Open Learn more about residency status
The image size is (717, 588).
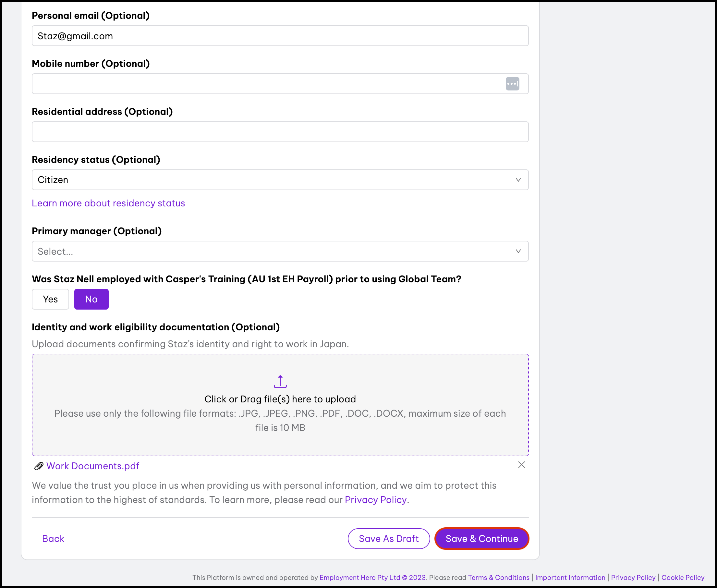click(108, 203)
